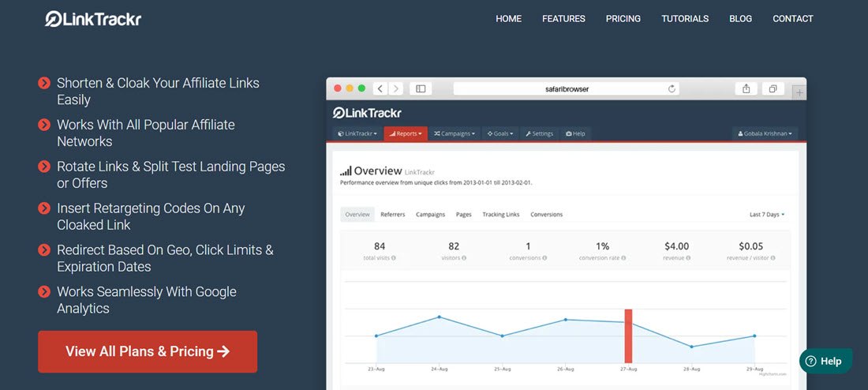Image resolution: width=868 pixels, height=390 pixels.
Task: Click the bullet arrow beside Redirect Based On Geo
Action: point(44,249)
